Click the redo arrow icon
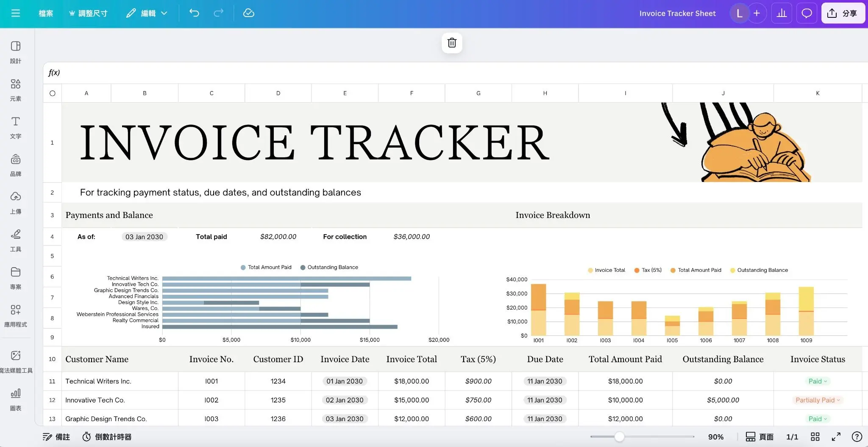The height and width of the screenshot is (447, 868). (x=218, y=13)
